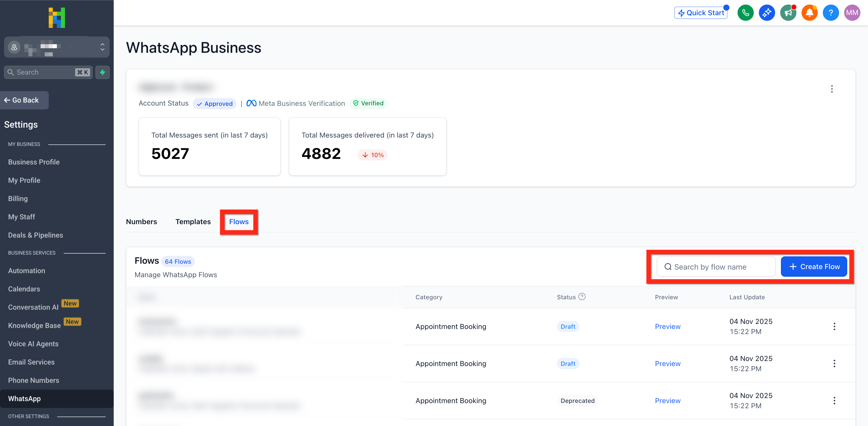Open the orange notifications bell
The width and height of the screenshot is (868, 426).
click(x=809, y=13)
